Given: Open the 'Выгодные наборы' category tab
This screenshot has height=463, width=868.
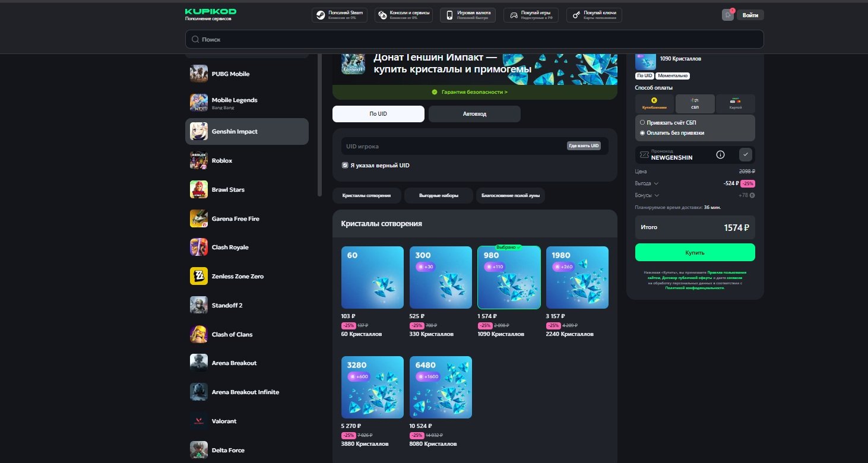Looking at the screenshot, I should [439, 195].
